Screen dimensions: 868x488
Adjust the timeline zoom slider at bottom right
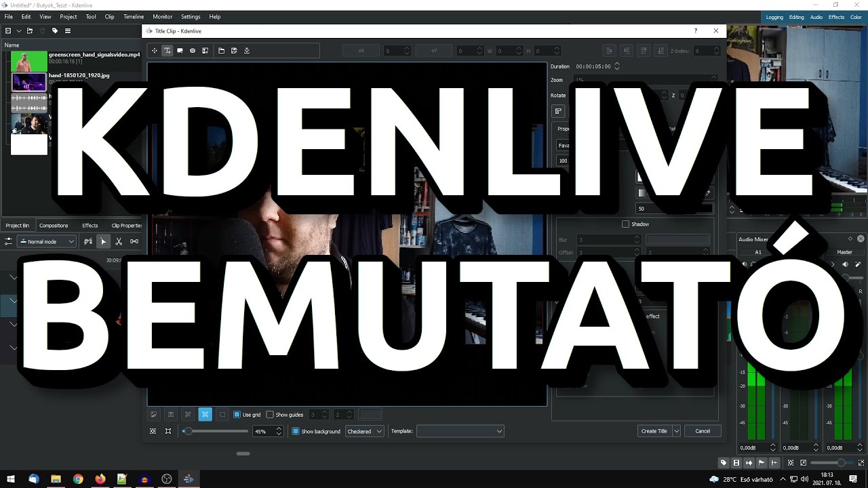(833, 462)
